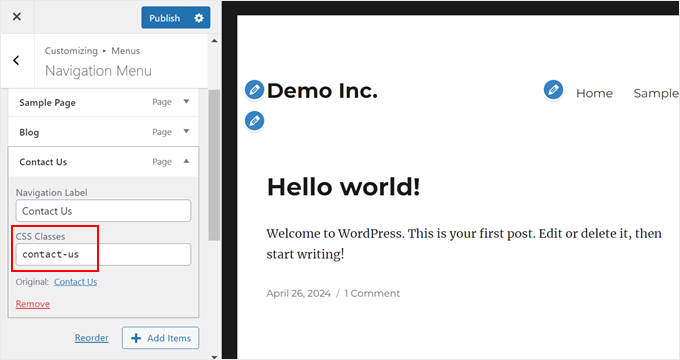This screenshot has width=680, height=360.
Task: Go back using the left chevron arrow
Action: click(x=16, y=60)
